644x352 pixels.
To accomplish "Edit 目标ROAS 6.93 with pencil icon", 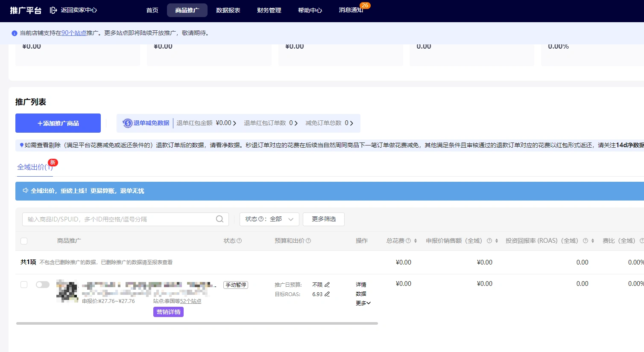I will 327,294.
